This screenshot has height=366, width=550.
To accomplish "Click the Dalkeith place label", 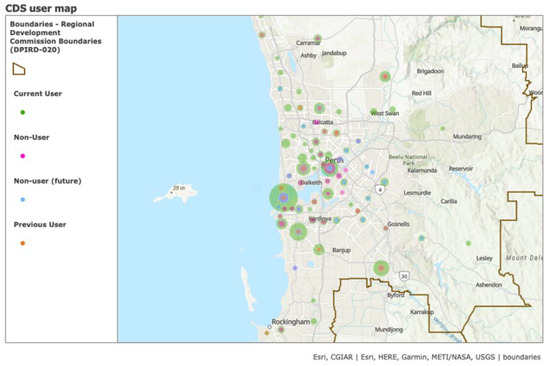I will 311,182.
